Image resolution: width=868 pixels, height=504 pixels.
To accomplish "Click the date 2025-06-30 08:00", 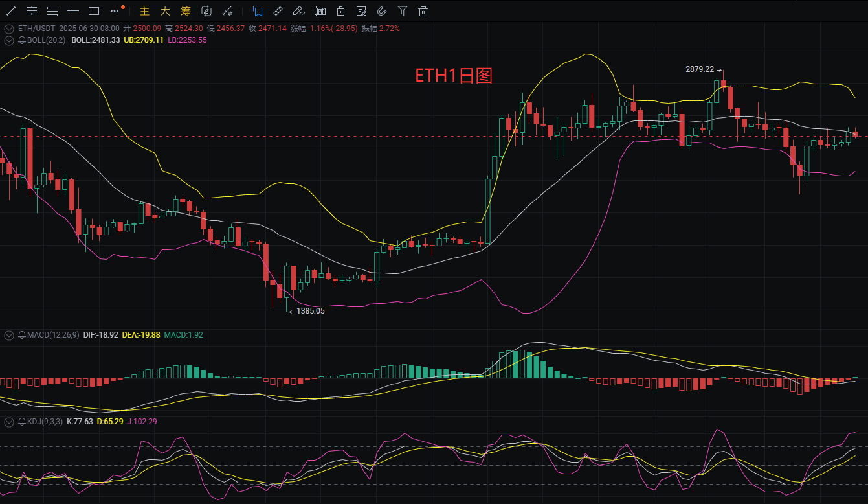I will pyautogui.click(x=89, y=29).
